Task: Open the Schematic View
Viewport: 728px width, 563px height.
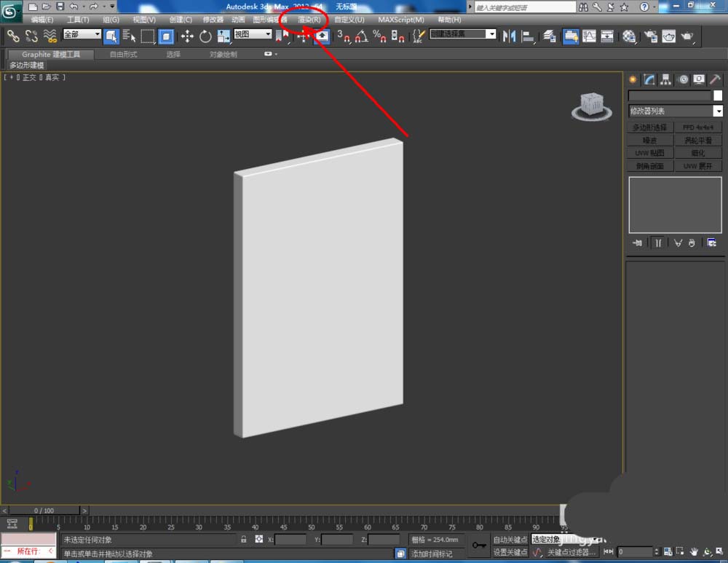Action: click(x=607, y=36)
